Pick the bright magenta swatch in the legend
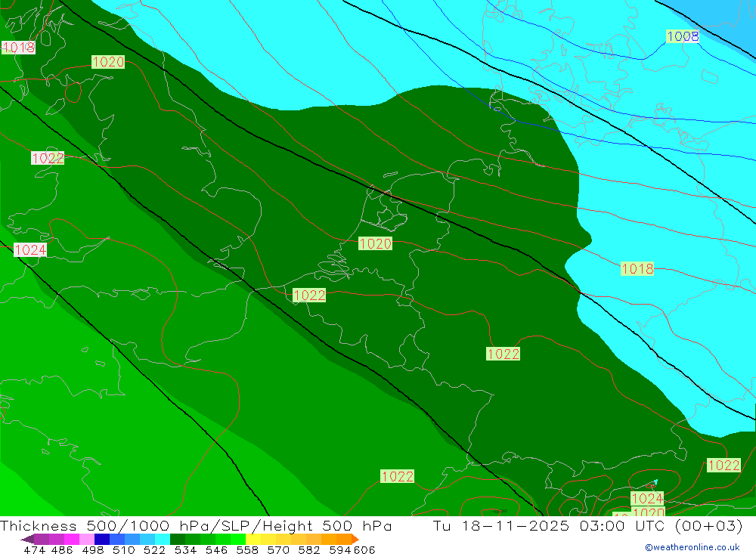The width and height of the screenshot is (756, 554). pos(72,539)
